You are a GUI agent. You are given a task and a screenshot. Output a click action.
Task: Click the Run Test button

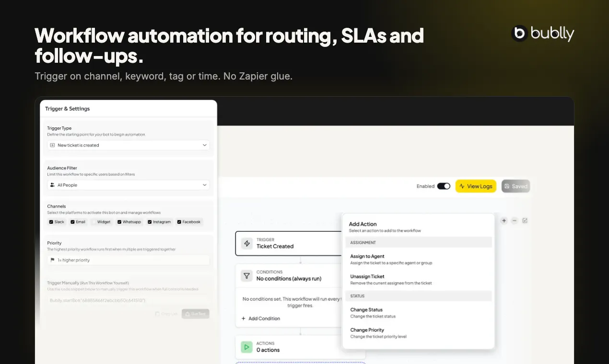click(196, 314)
